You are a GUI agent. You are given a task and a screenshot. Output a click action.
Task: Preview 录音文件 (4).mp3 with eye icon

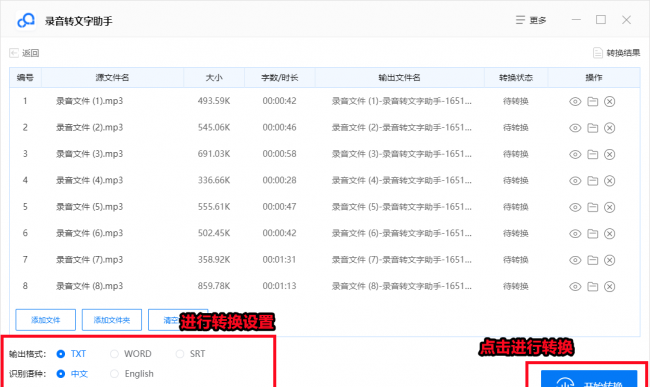tap(575, 181)
